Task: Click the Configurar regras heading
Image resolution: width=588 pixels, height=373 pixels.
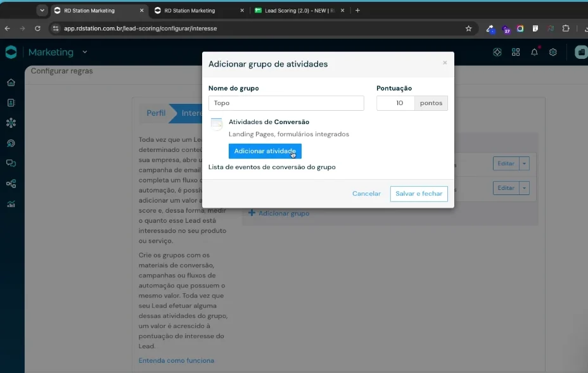Action: pos(61,71)
